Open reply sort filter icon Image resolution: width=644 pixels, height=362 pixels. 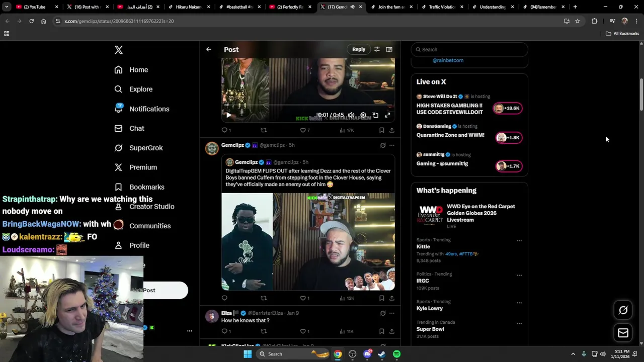[377, 49]
